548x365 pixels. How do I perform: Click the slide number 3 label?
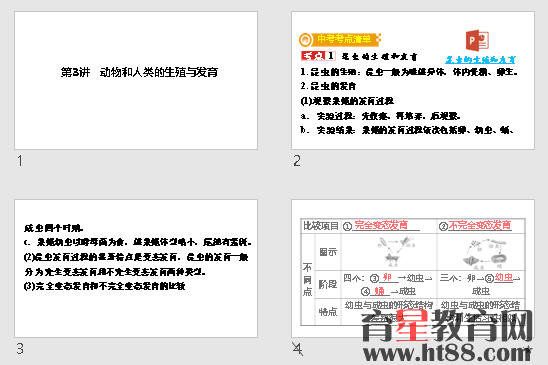pos(20,349)
